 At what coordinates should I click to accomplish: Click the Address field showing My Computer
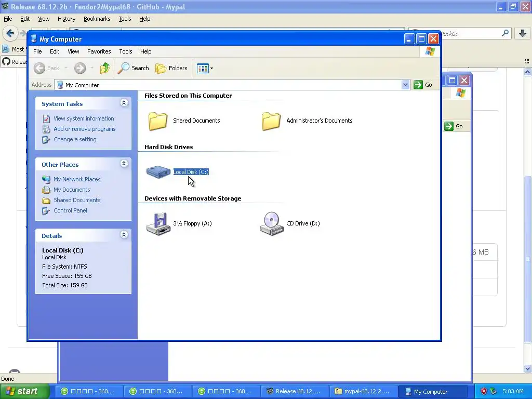coord(232,85)
